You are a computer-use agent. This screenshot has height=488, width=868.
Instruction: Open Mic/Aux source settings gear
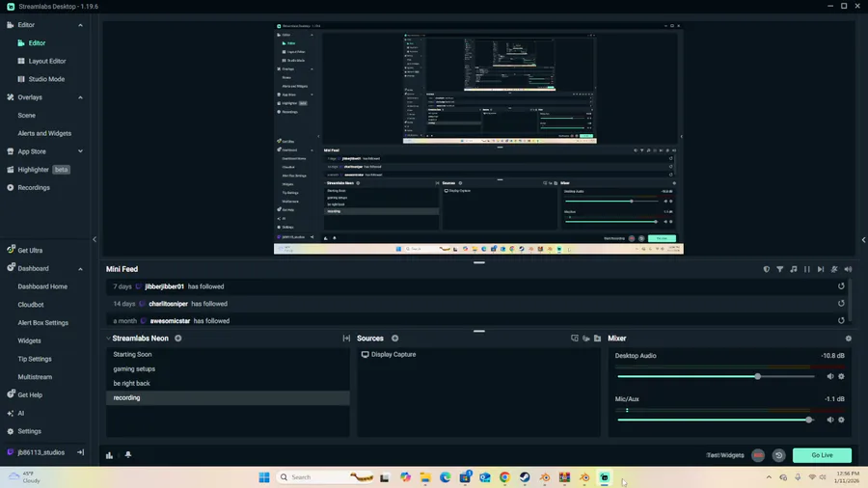[841, 420]
